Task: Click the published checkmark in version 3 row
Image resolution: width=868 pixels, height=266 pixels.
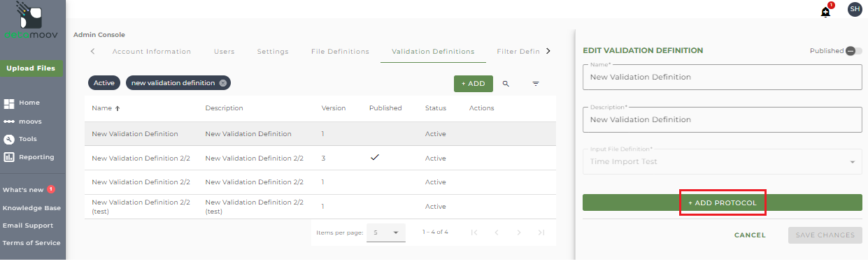Action: [x=375, y=158]
